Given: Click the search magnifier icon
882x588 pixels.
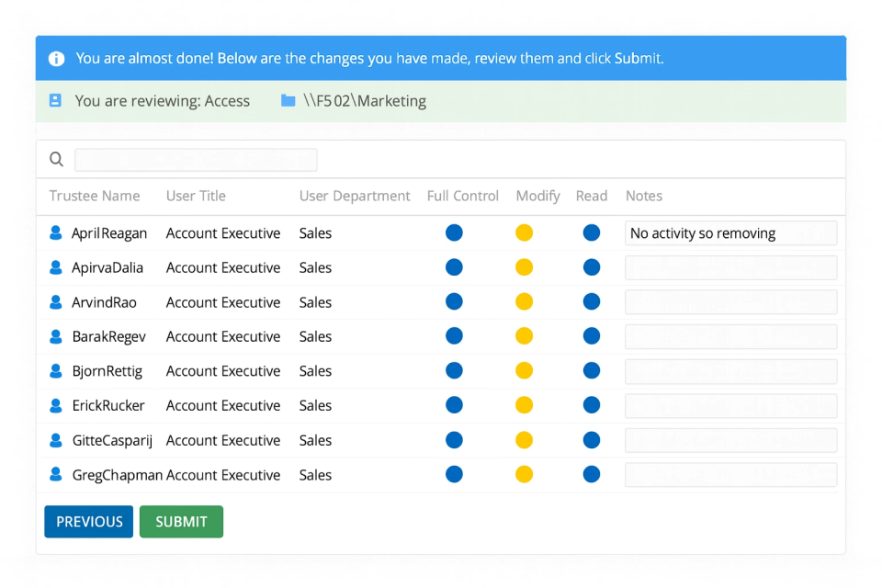Looking at the screenshot, I should coord(56,159).
